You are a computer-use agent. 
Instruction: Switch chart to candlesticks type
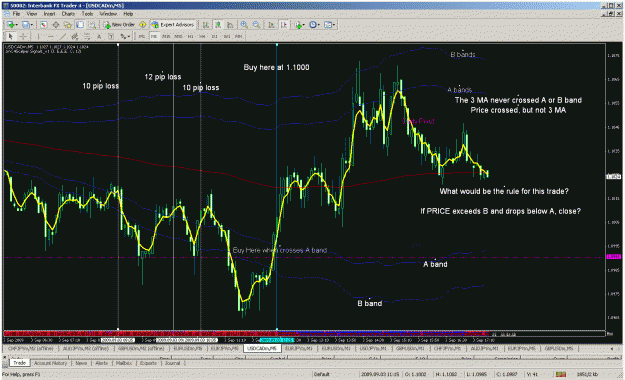tap(217, 25)
